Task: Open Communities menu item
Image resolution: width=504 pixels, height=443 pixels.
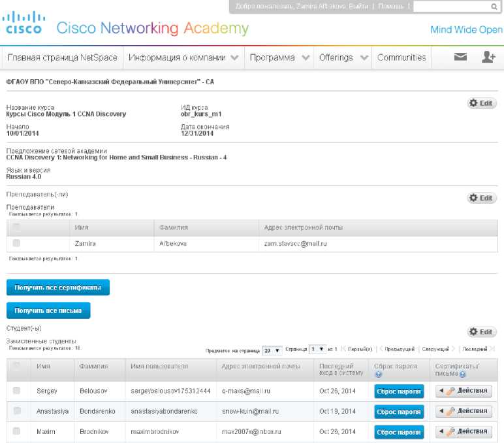Action: coord(402,57)
